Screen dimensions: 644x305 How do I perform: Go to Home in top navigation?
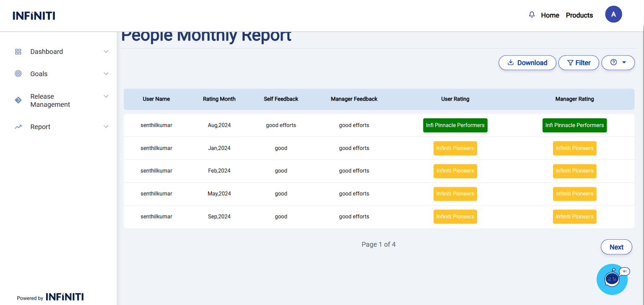point(550,15)
